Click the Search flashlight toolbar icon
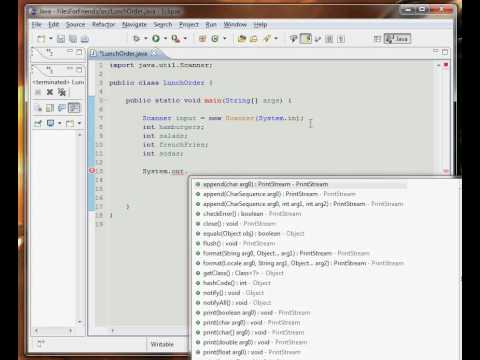The image size is (480, 360). click(267, 39)
